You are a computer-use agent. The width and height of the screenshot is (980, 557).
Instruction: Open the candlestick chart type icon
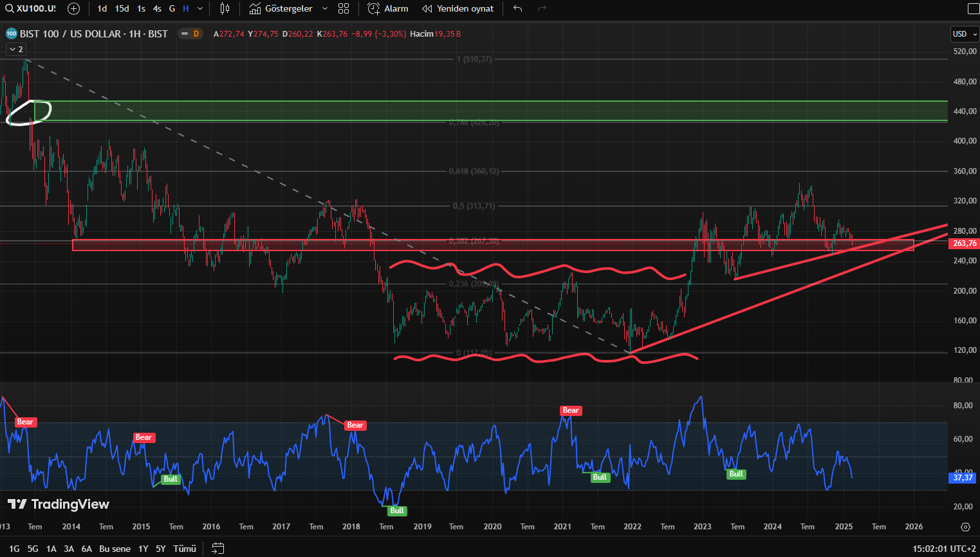(x=225, y=8)
